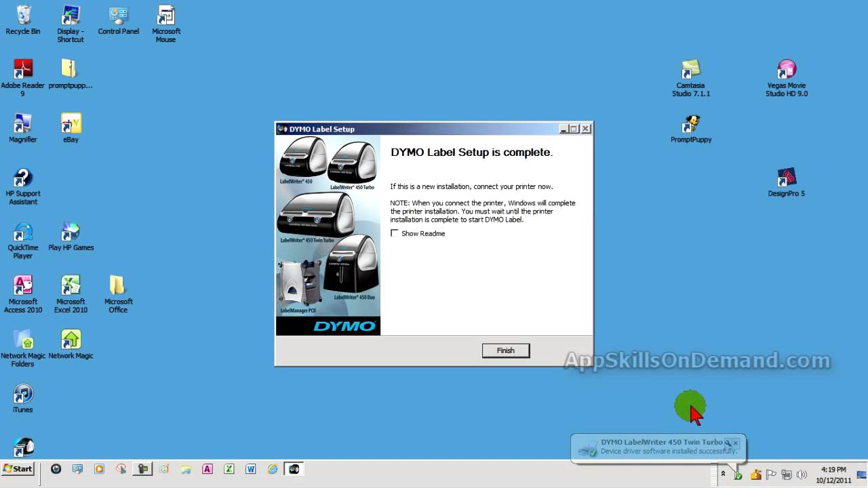Viewport: 868px width, 488px height.
Task: Open Internet Explorer from taskbar
Action: tap(273, 468)
